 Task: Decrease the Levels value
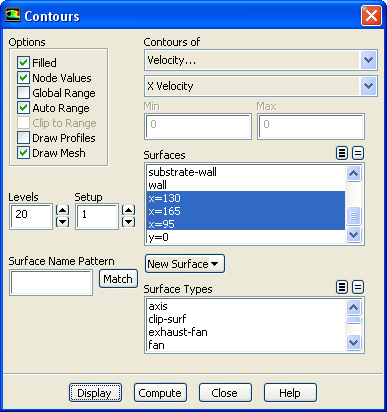pos(63,222)
